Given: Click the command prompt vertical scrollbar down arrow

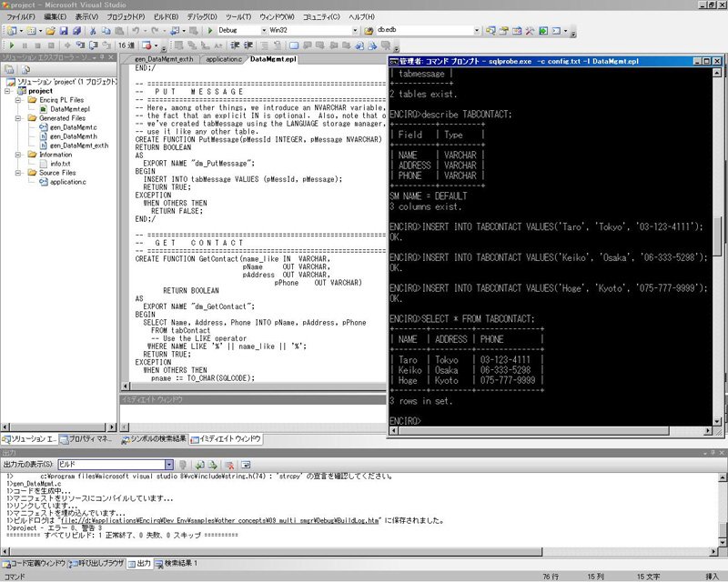Looking at the screenshot, I should [717, 421].
